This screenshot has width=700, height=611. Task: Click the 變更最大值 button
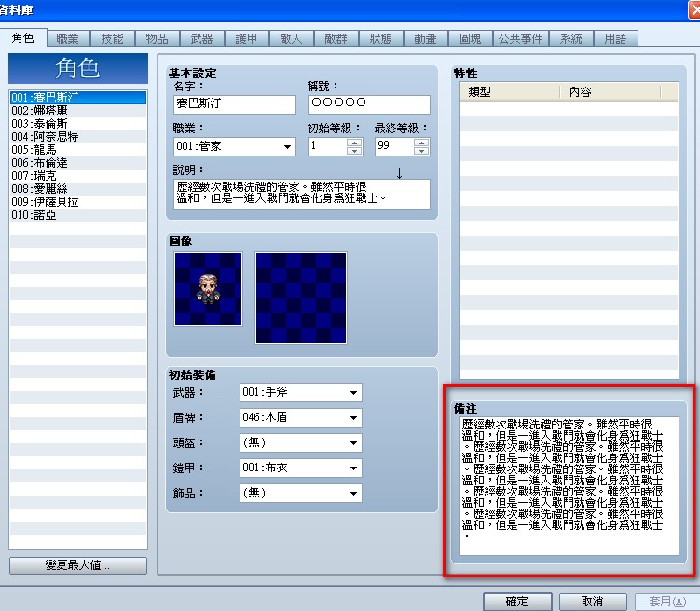click(78, 565)
